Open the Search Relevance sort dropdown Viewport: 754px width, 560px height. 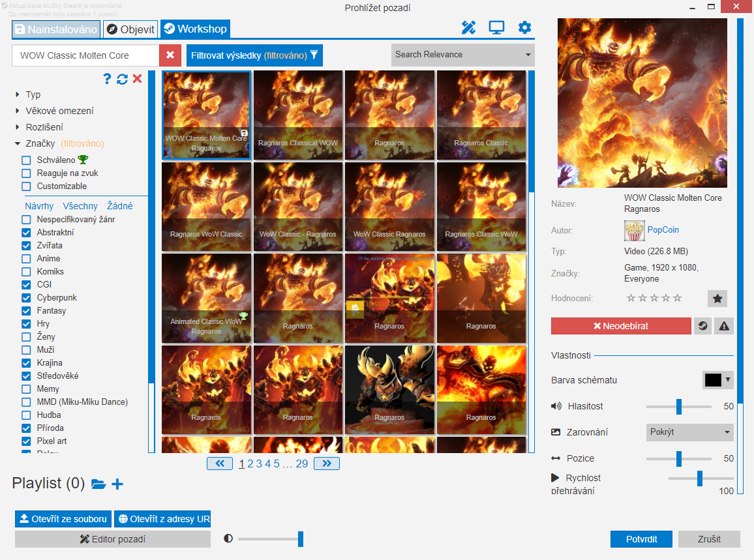point(462,55)
